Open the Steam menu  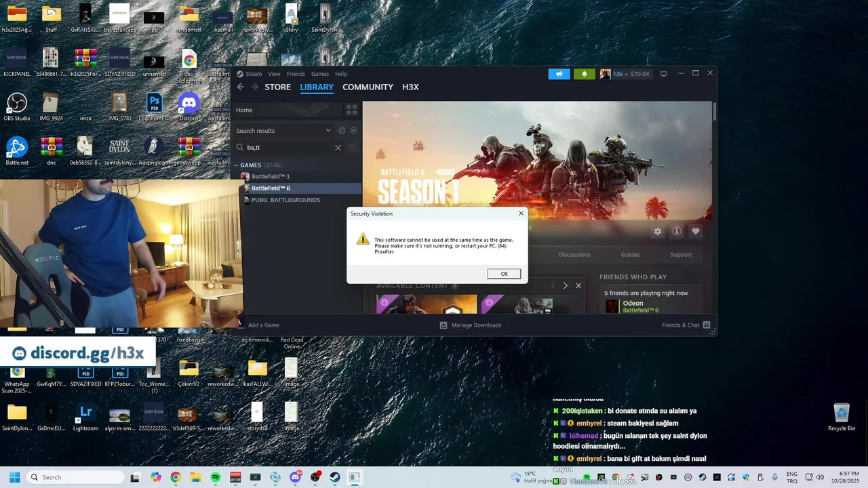[254, 74]
